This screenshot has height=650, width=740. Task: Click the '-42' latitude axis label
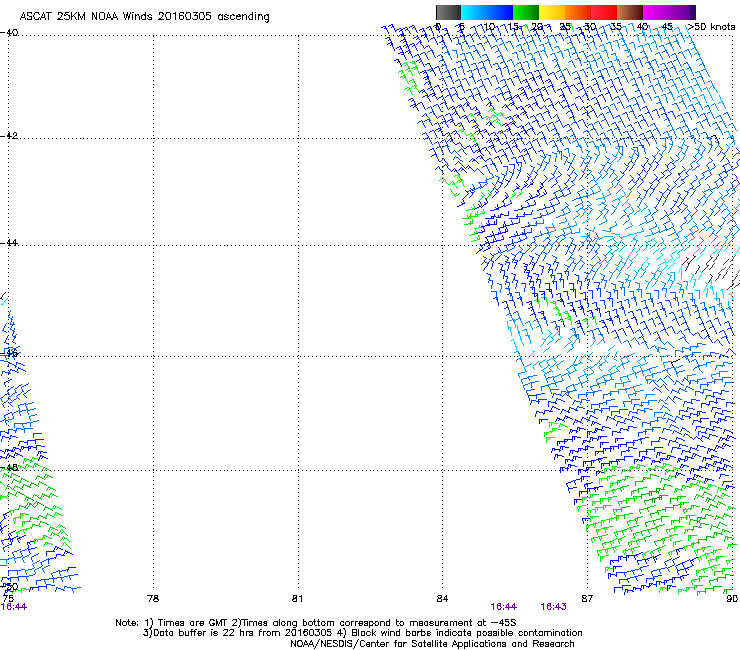click(x=9, y=135)
